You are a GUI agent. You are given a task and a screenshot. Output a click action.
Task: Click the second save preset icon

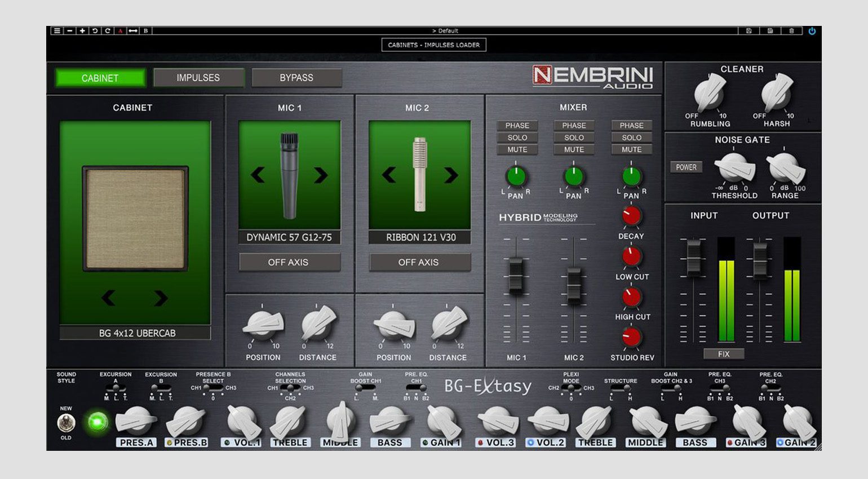tap(770, 31)
